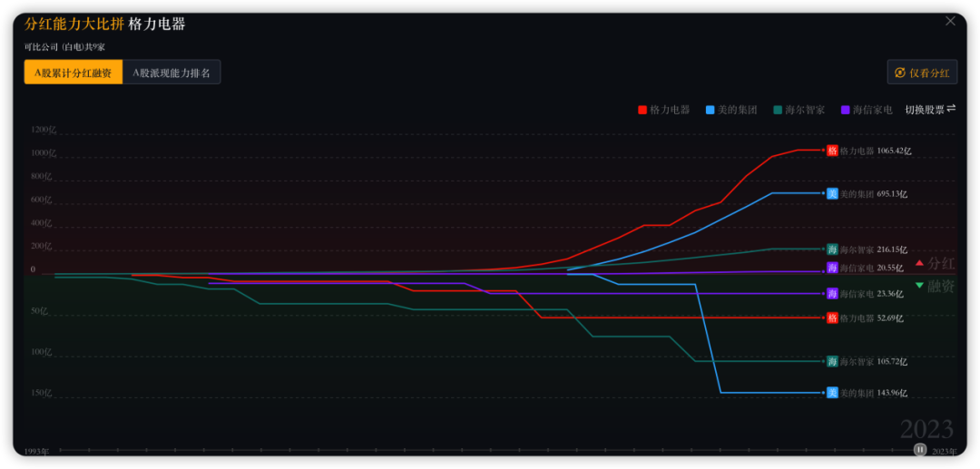
Task: Click the swap arrows icon beside 切换股票
Action: (951, 109)
